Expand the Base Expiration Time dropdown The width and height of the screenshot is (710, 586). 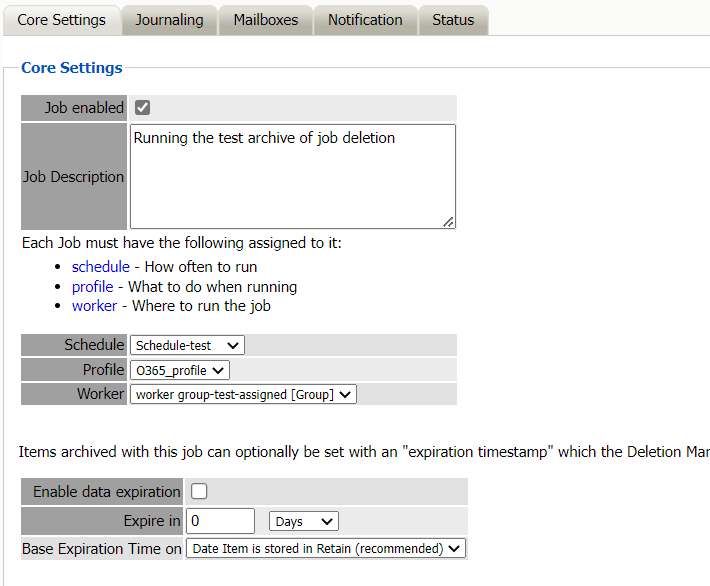pos(326,548)
